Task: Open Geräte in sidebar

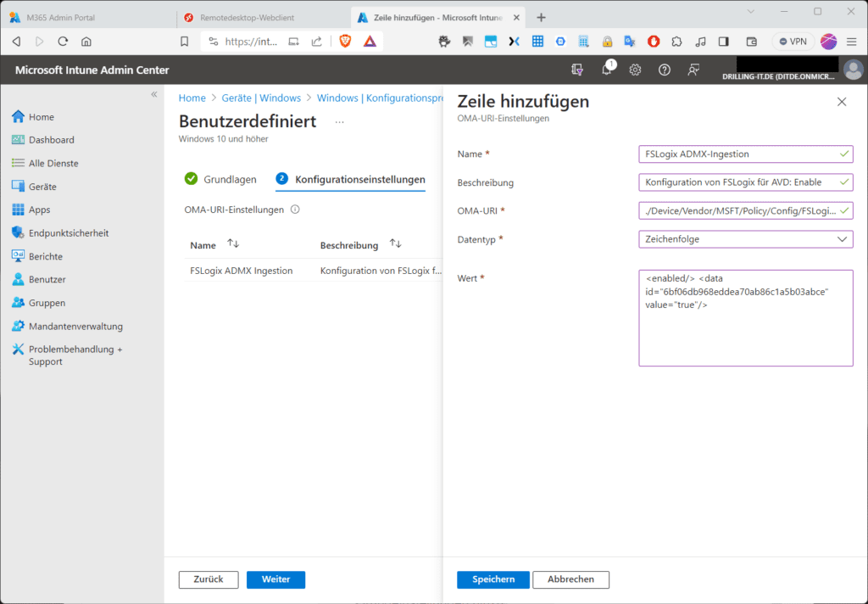Action: click(34, 187)
